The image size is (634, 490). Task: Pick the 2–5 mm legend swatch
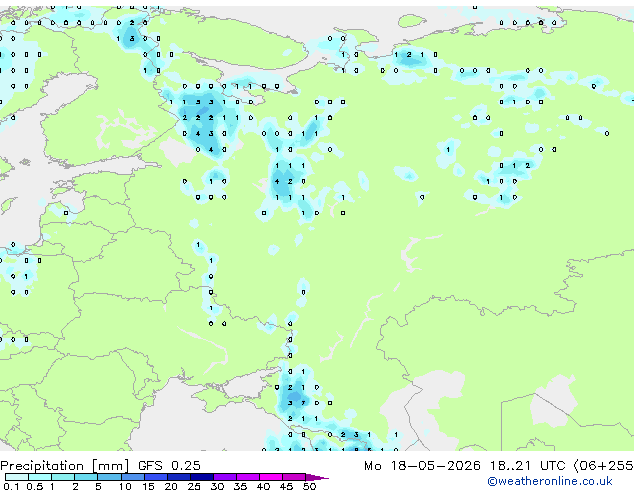coord(86,477)
